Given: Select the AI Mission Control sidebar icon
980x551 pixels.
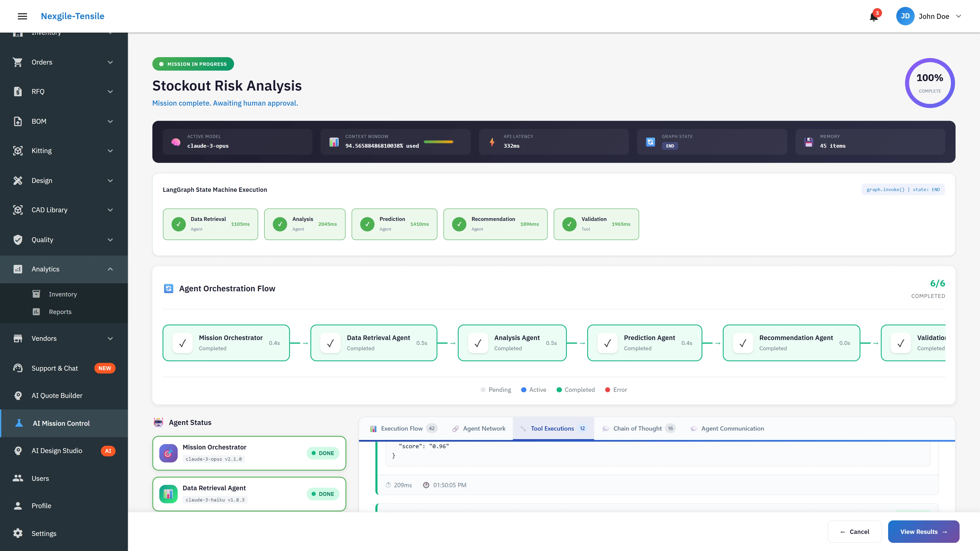Looking at the screenshot, I should [18, 423].
